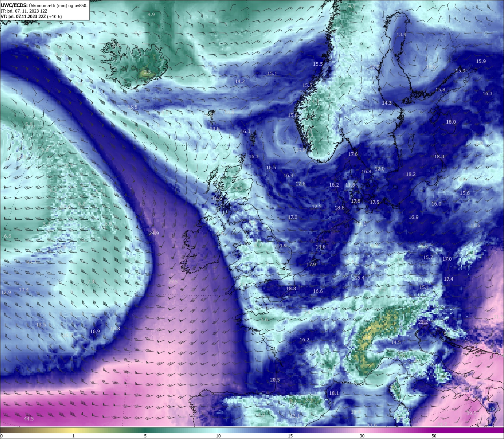Click the 18.1 value over the Mediterranean
This screenshot has width=504, height=439.
pyautogui.click(x=334, y=393)
